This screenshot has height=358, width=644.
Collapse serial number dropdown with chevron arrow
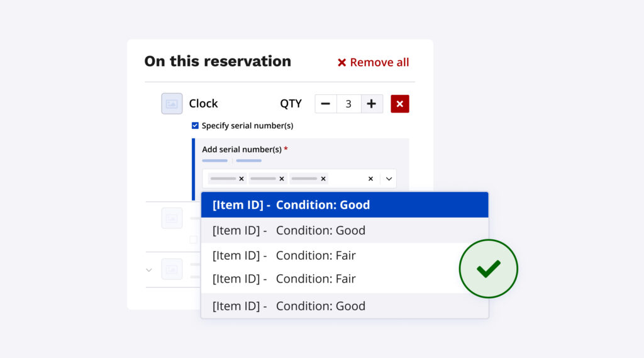click(389, 179)
